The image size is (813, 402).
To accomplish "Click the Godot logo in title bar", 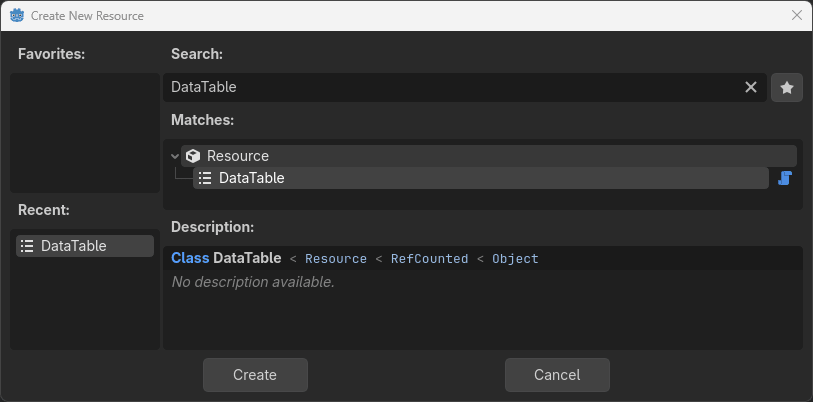I will 17,16.
